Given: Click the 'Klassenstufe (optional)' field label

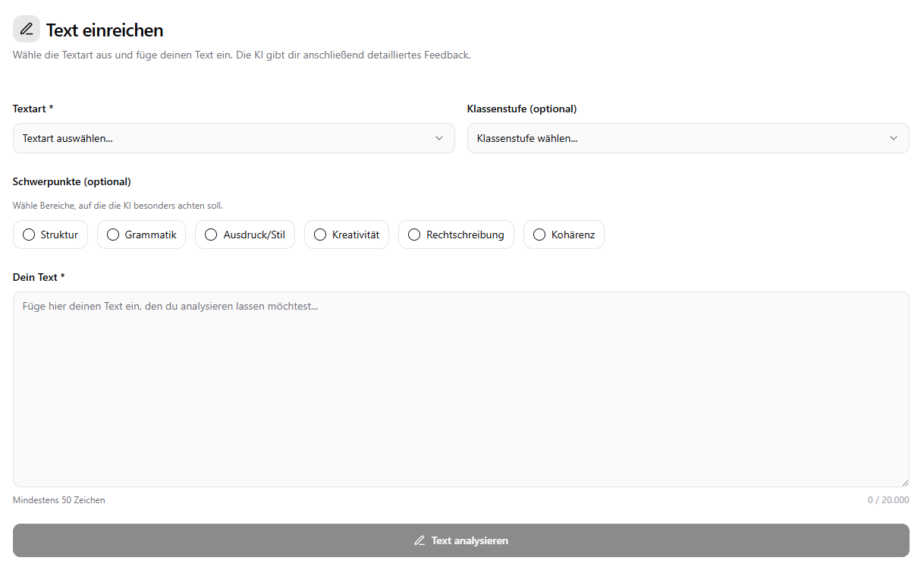Looking at the screenshot, I should [x=522, y=109].
